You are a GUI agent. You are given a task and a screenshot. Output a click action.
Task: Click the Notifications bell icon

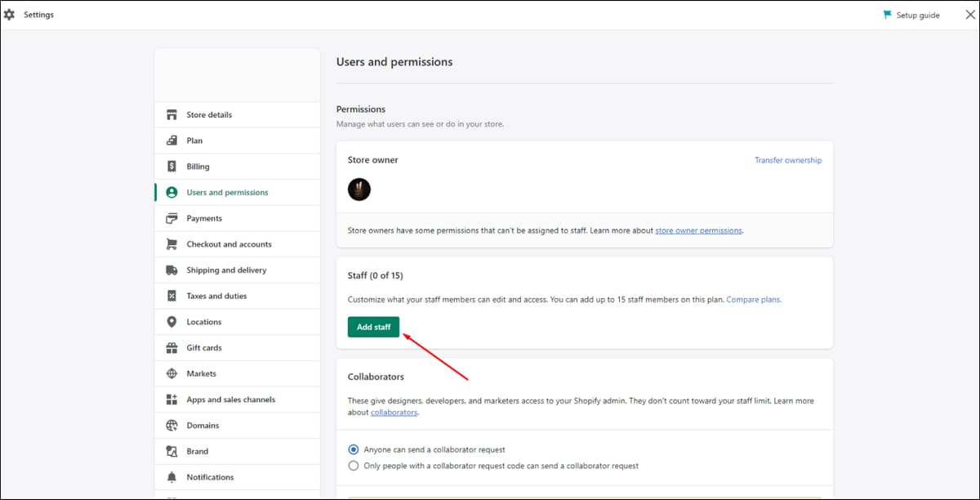pos(171,477)
